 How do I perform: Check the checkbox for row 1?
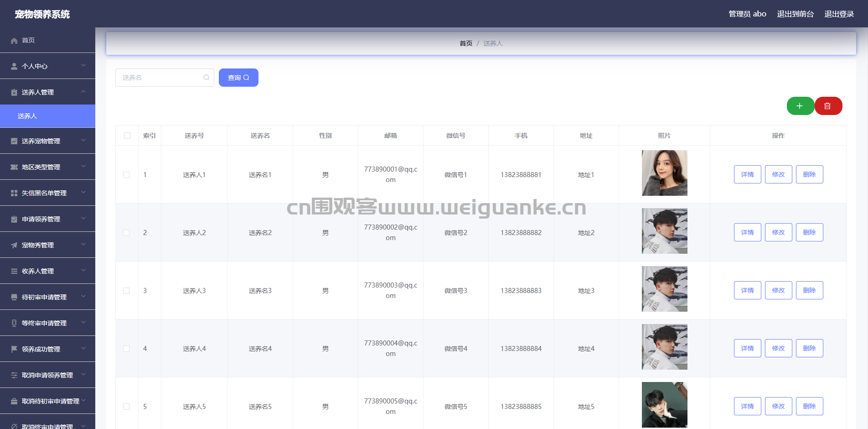coord(126,175)
